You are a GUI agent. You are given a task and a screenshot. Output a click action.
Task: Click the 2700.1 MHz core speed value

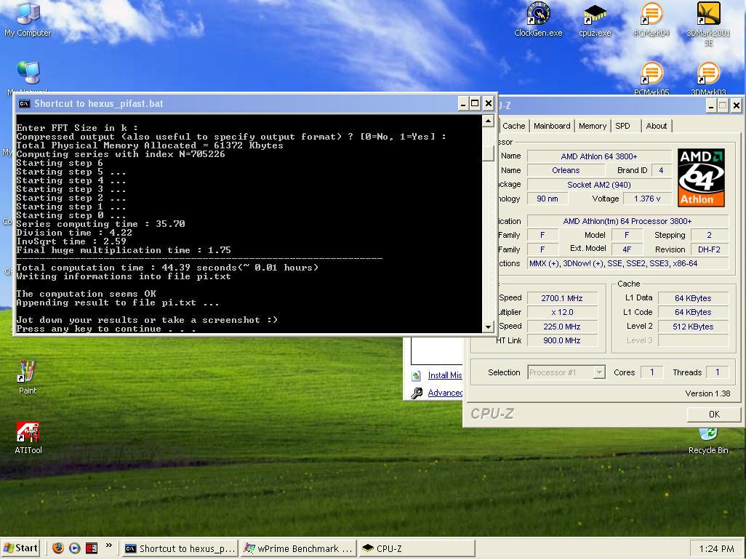click(x=562, y=298)
